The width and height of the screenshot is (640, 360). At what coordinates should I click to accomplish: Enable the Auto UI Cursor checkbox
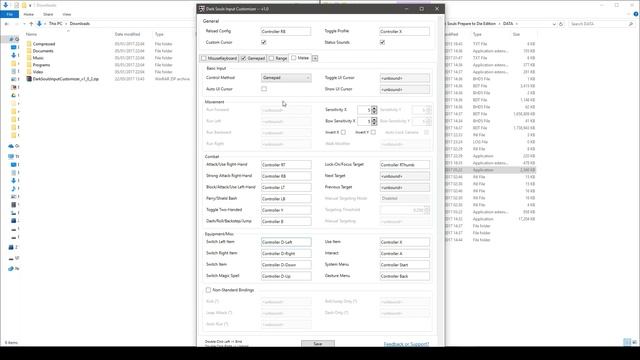click(x=264, y=89)
